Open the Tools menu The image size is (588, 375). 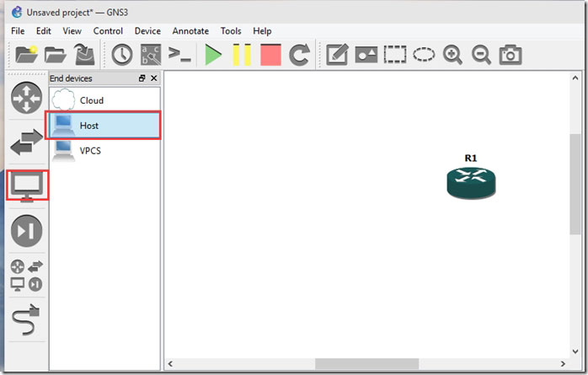click(x=231, y=31)
